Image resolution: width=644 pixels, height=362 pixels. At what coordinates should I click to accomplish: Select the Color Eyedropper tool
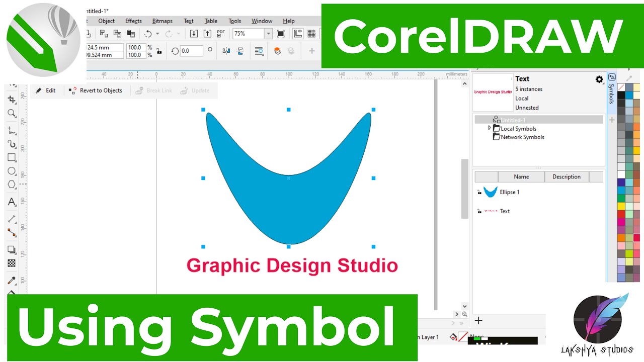coord(12,281)
